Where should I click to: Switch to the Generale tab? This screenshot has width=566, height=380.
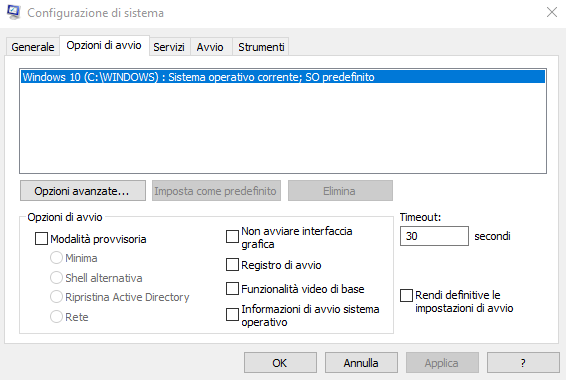(32, 47)
